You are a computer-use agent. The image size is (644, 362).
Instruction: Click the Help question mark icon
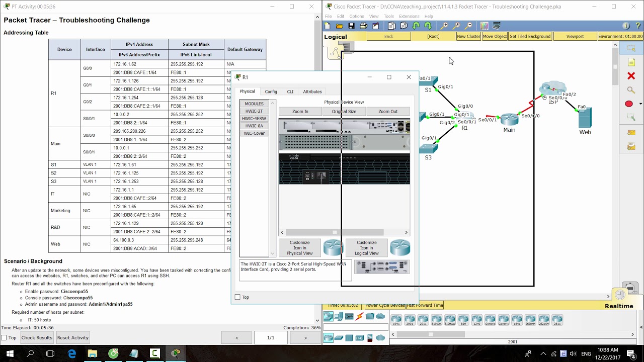[637, 26]
